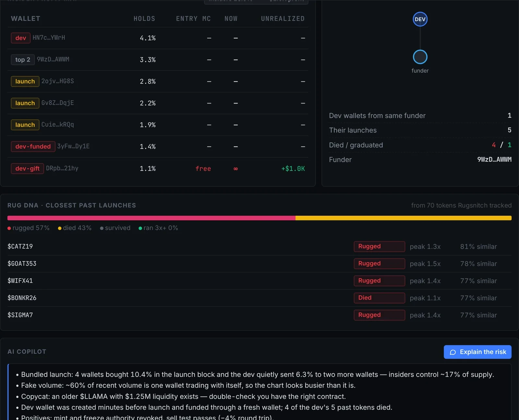
Task: Click the died 43% legend entry
Action: coord(75,228)
